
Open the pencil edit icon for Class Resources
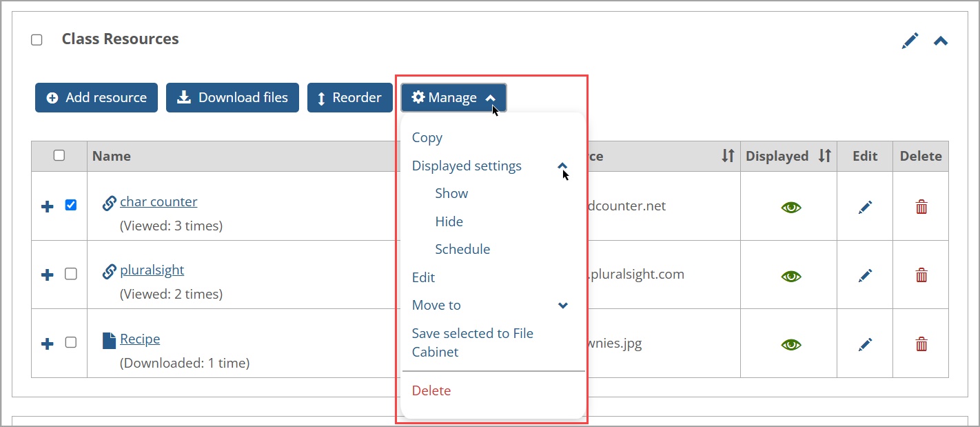[x=910, y=41]
